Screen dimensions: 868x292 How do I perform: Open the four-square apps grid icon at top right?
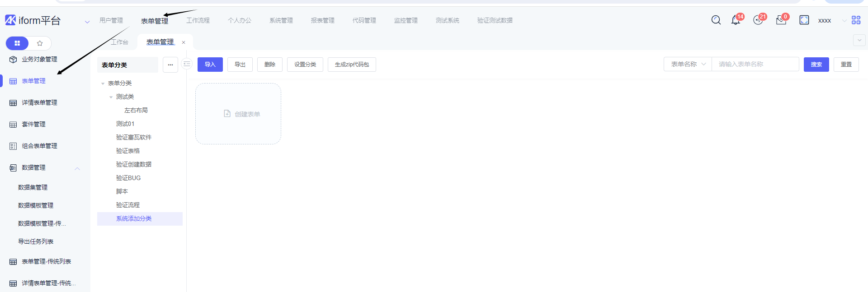click(x=856, y=20)
